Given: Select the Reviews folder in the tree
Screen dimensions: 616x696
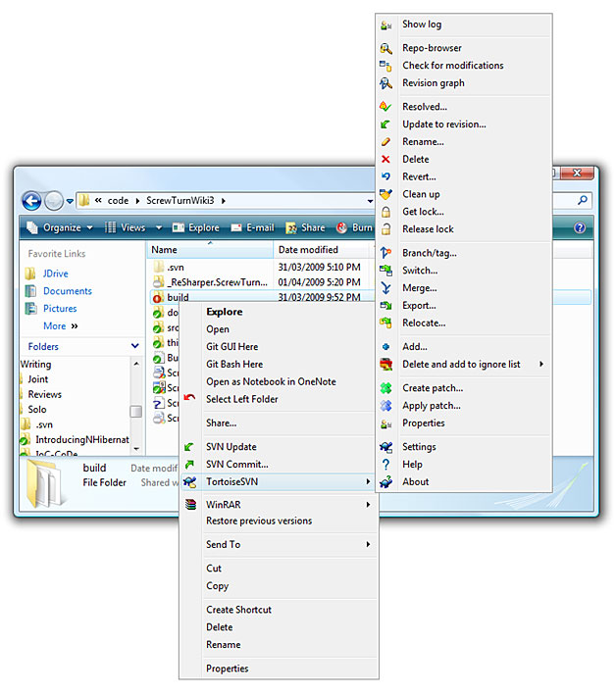Looking at the screenshot, I should [44, 395].
